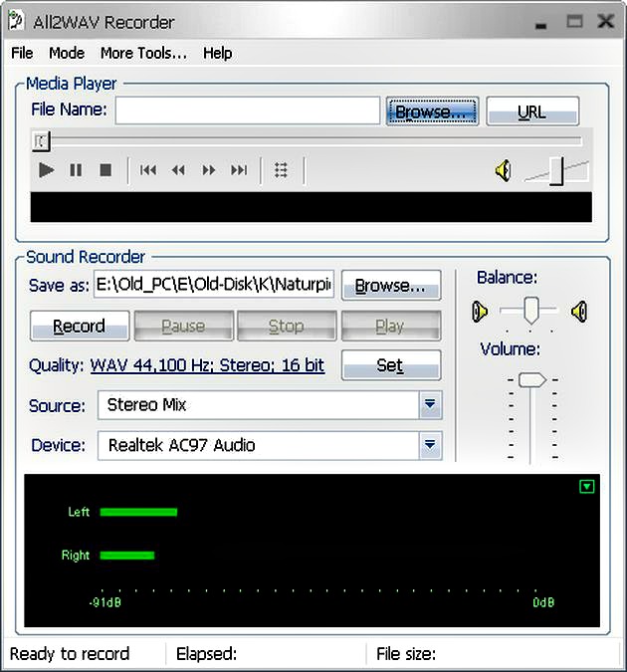This screenshot has width=627, height=672.
Task: Click the 'Elapsed:' status bar entry
Action: pos(207,654)
